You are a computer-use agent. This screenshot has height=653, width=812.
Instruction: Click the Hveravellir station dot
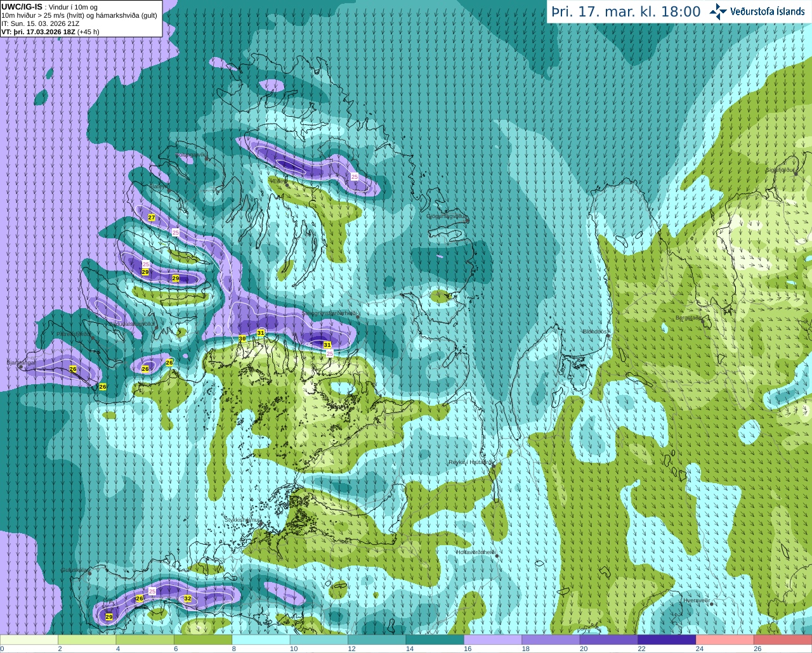point(712,604)
